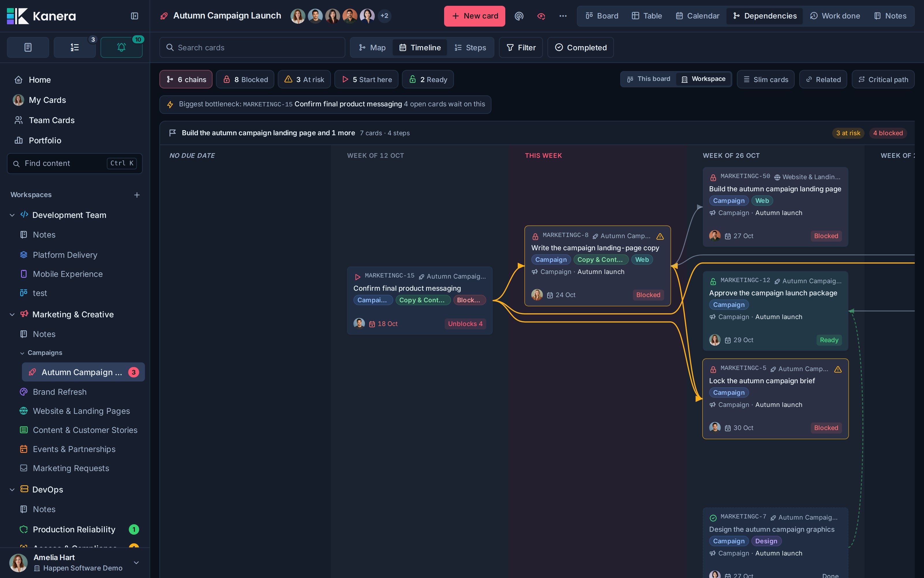Open the Filter dropdown
This screenshot has width=924, height=578.
click(x=521, y=47)
